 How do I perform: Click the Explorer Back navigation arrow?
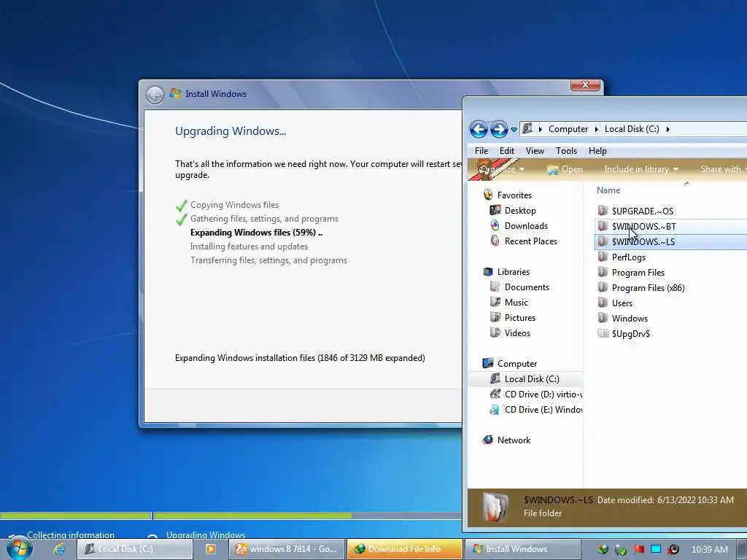point(479,129)
